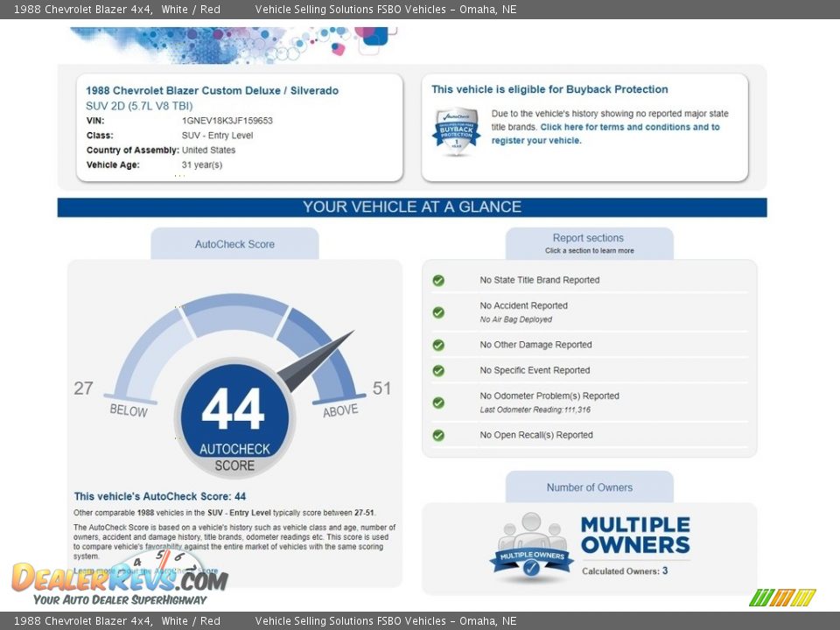Click the Multiple Owners ribbon badge with people silhouettes

(x=531, y=547)
